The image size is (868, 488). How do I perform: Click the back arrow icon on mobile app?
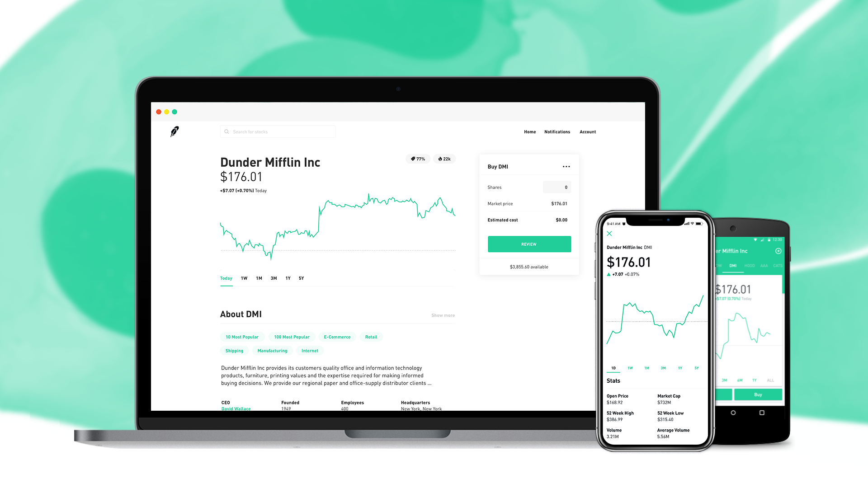(x=609, y=234)
